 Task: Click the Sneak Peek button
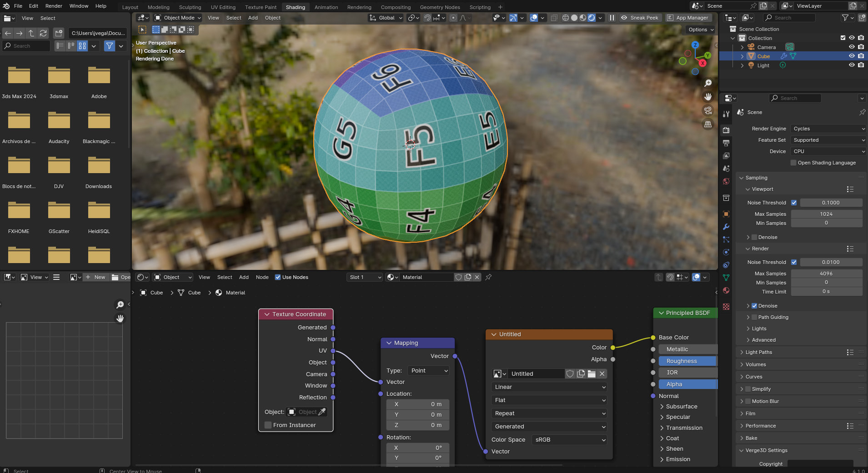pyautogui.click(x=641, y=18)
